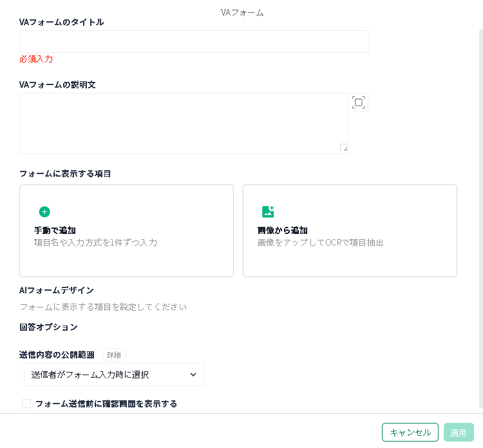Select the 手動で追加 card
Image resolution: width=483 pixels, height=448 pixels.
coord(127,231)
